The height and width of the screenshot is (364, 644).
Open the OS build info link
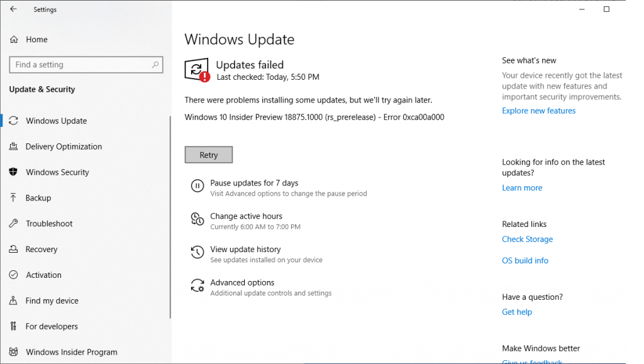click(x=525, y=260)
